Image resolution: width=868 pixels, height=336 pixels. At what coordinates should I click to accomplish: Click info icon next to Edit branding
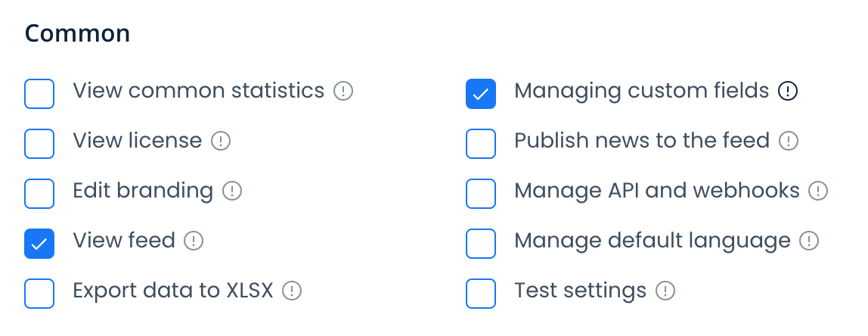(232, 191)
